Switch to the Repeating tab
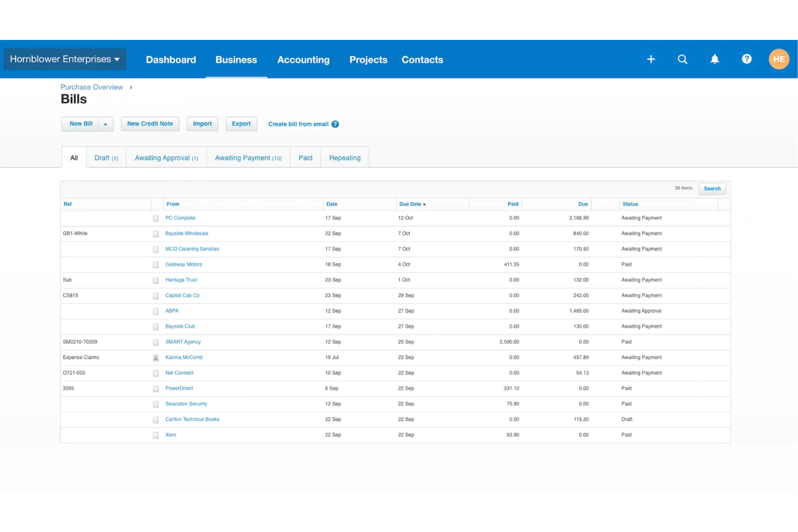The height and width of the screenshot is (532, 798). point(345,158)
